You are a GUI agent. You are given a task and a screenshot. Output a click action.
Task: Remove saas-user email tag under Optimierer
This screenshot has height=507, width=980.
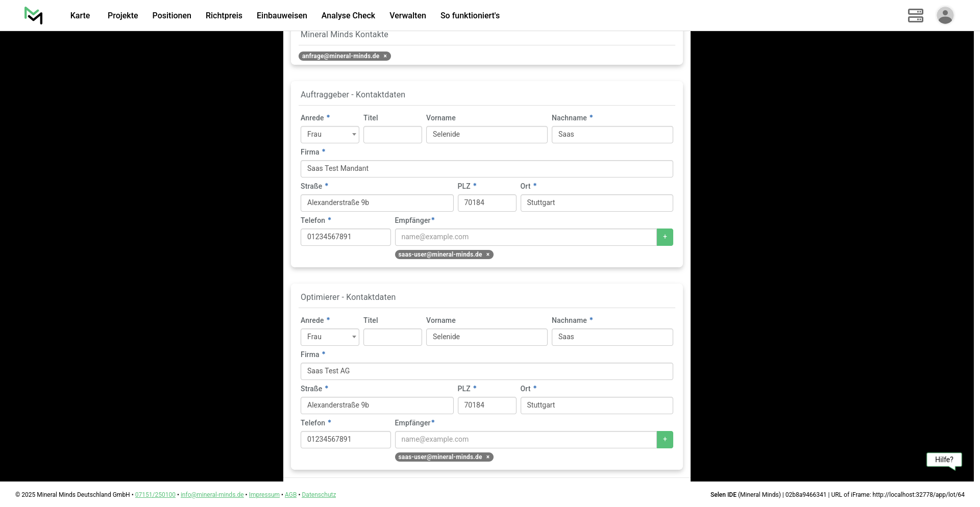tap(488, 457)
